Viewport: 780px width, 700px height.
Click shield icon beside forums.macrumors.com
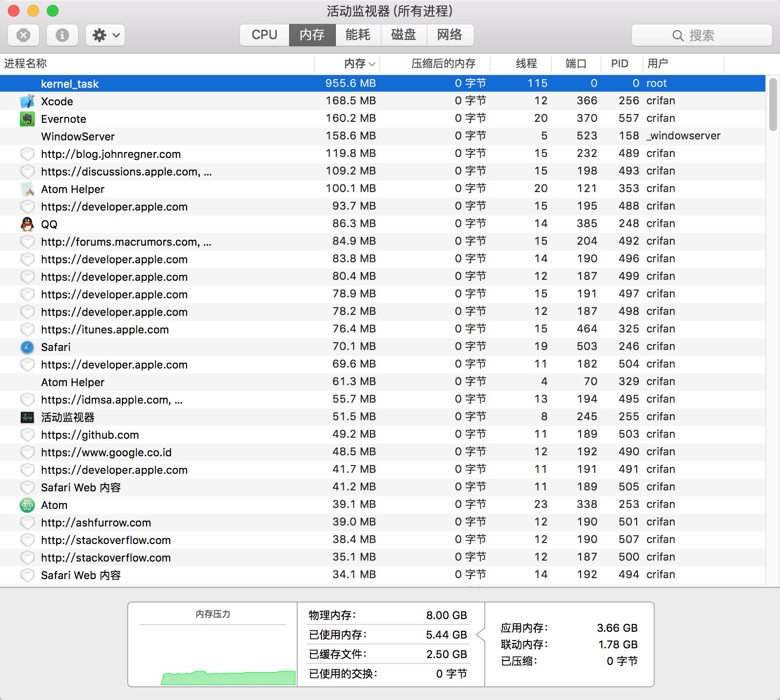tap(27, 242)
